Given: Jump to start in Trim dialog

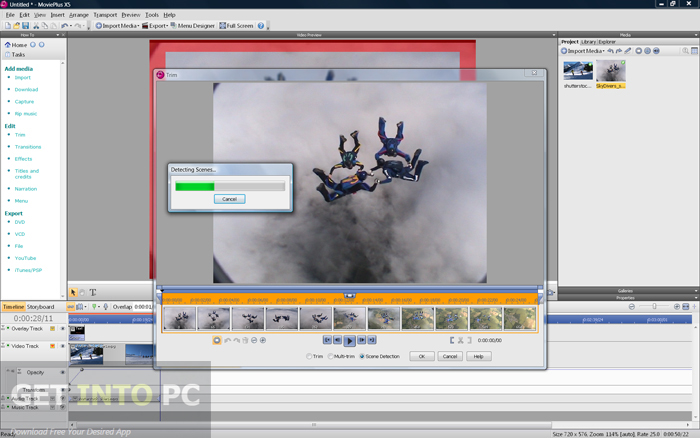Looking at the screenshot, I should click(x=327, y=340).
